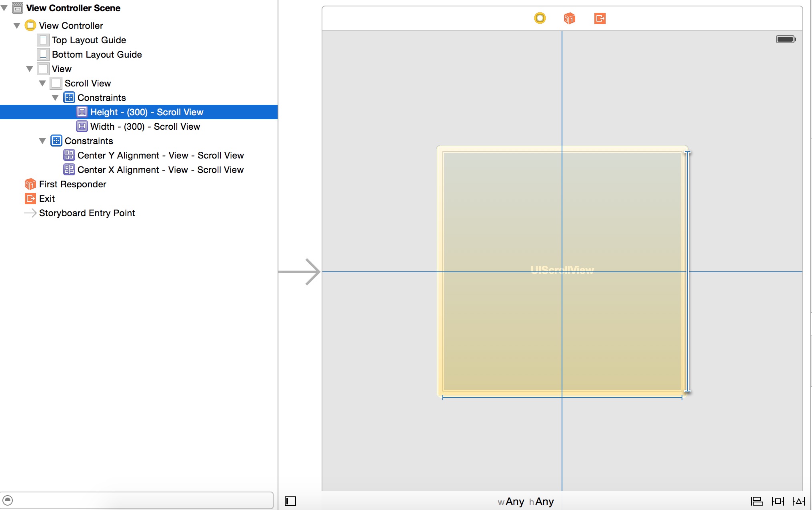This screenshot has height=510, width=812.
Task: Collapse the View Controller Scene disclosure triangle
Action: point(4,8)
